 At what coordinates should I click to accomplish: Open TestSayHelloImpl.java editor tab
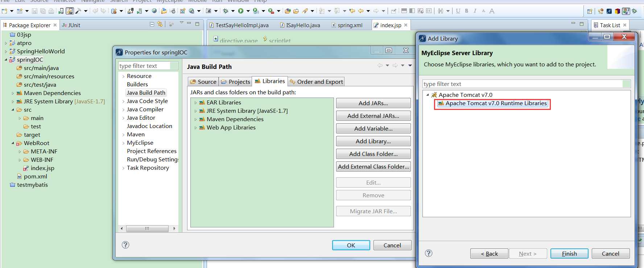[239, 25]
